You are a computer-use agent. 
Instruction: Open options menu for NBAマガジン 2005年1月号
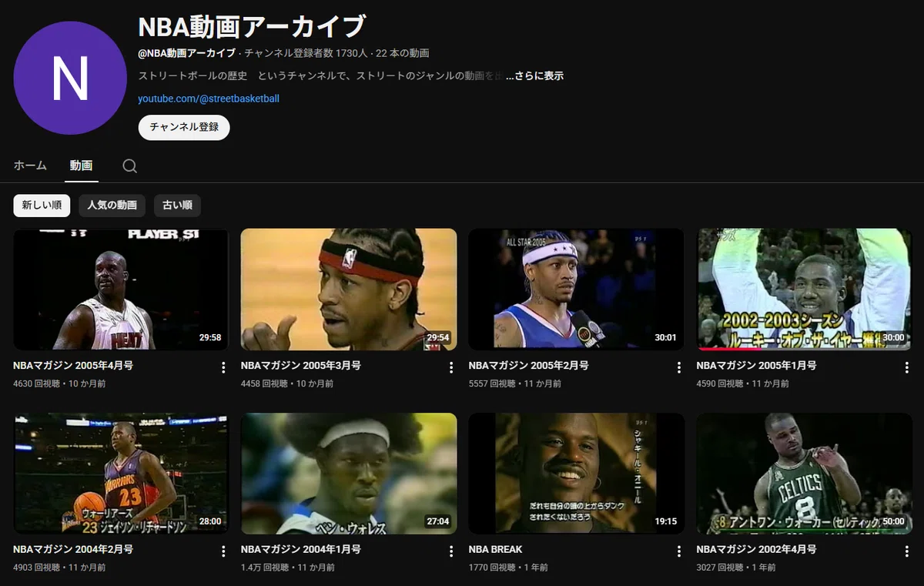[907, 368]
